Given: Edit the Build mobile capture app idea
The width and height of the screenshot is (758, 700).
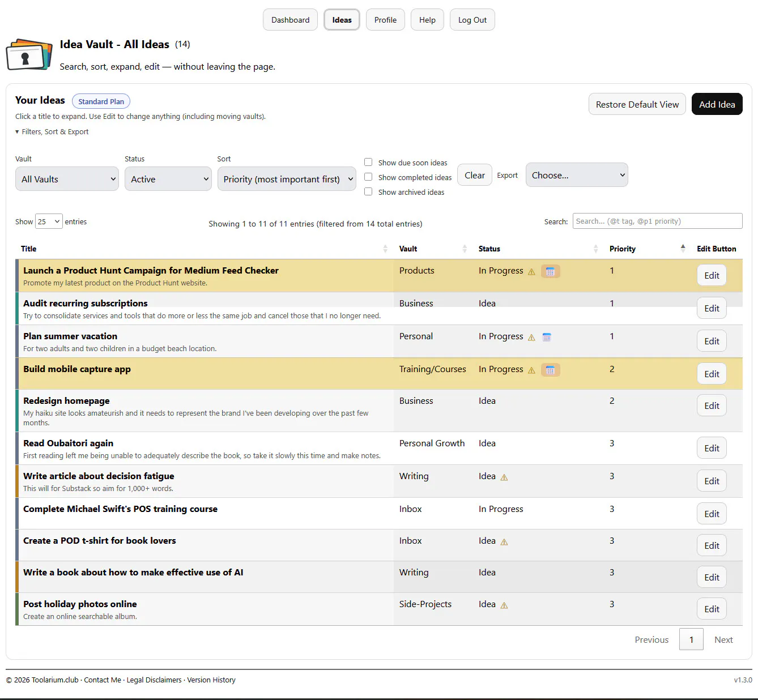Looking at the screenshot, I should coord(712,374).
